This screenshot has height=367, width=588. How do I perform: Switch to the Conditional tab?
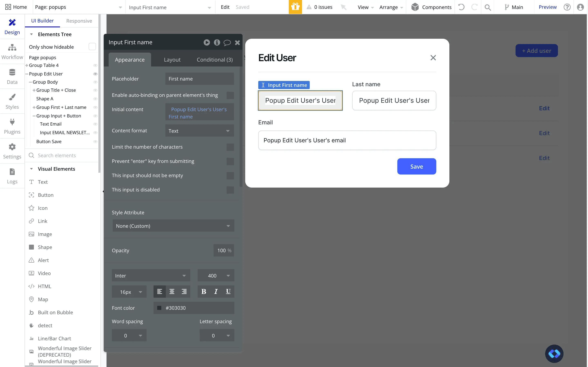pos(214,60)
